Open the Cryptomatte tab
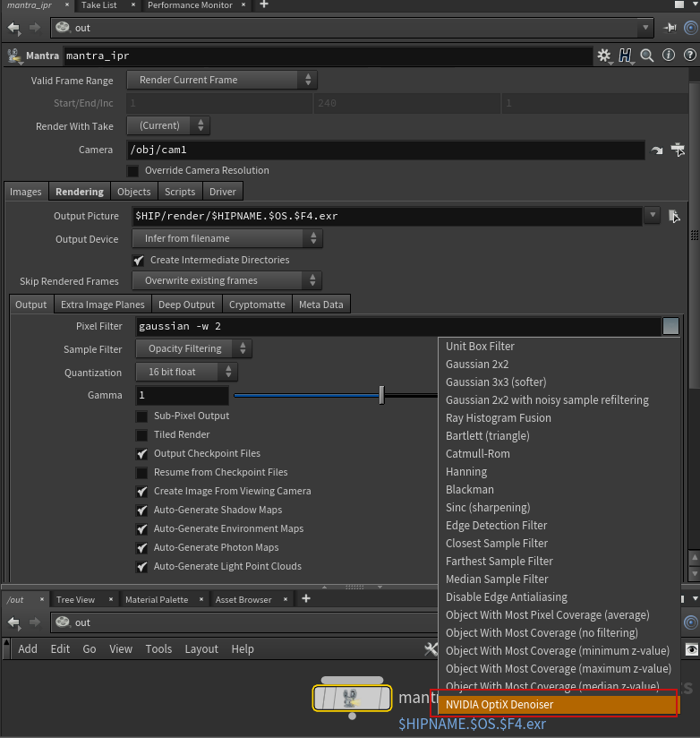This screenshot has height=738, width=700. tap(257, 305)
